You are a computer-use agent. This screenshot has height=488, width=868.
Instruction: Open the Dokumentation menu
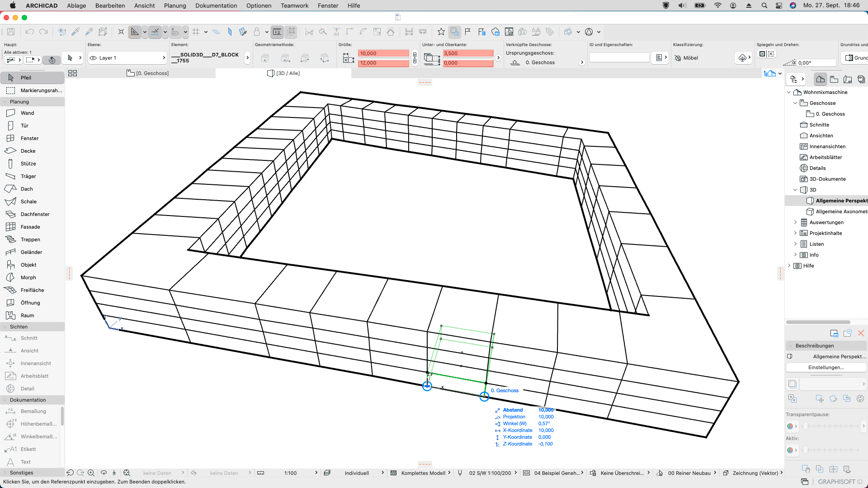pos(216,5)
